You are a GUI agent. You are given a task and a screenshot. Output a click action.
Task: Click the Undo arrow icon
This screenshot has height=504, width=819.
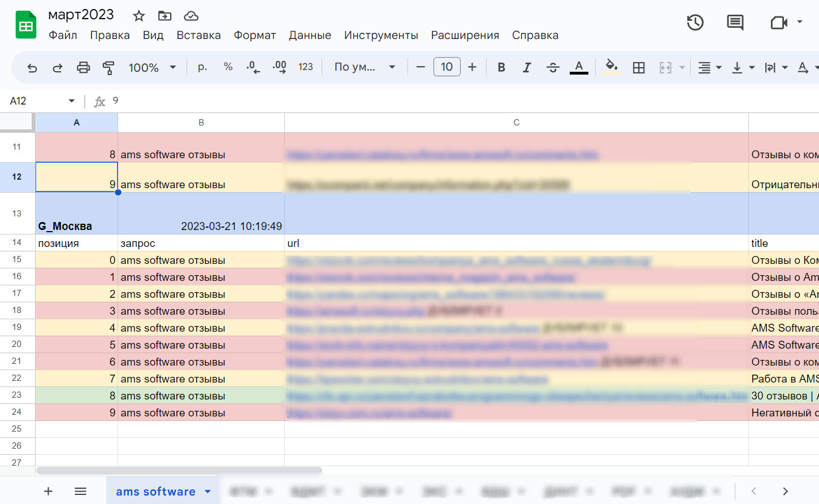(32, 68)
